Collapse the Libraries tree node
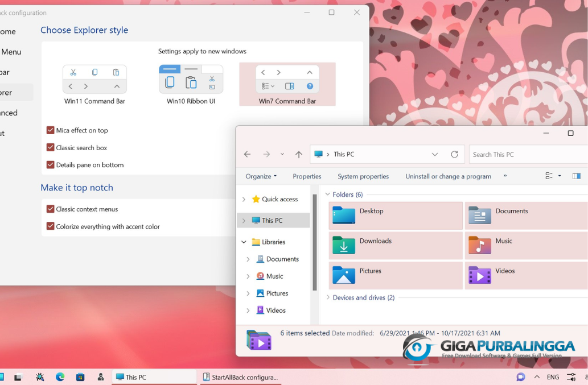Image resolution: width=588 pixels, height=385 pixels. point(244,242)
